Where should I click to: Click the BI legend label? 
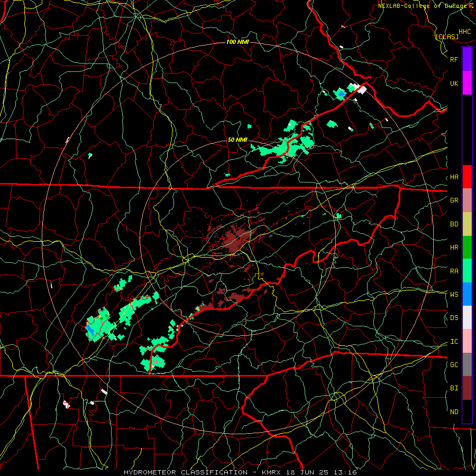click(x=454, y=388)
